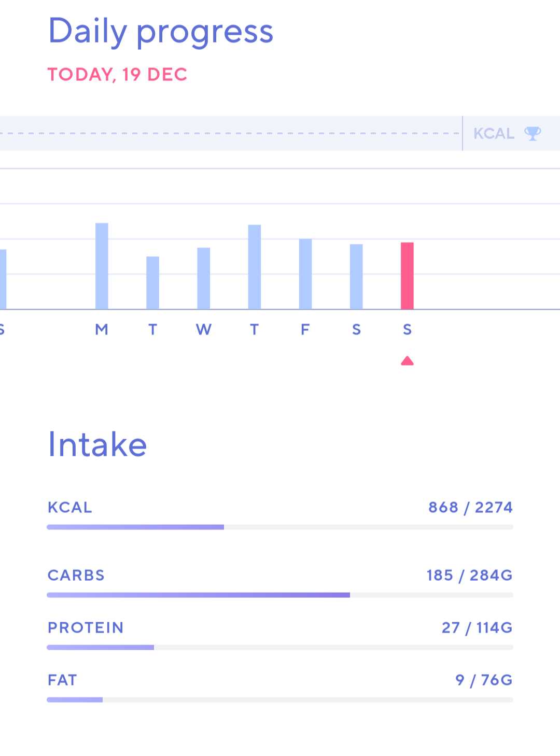Click the KCAL intake progress bar
Screen dimensions: 560x756
(x=280, y=527)
